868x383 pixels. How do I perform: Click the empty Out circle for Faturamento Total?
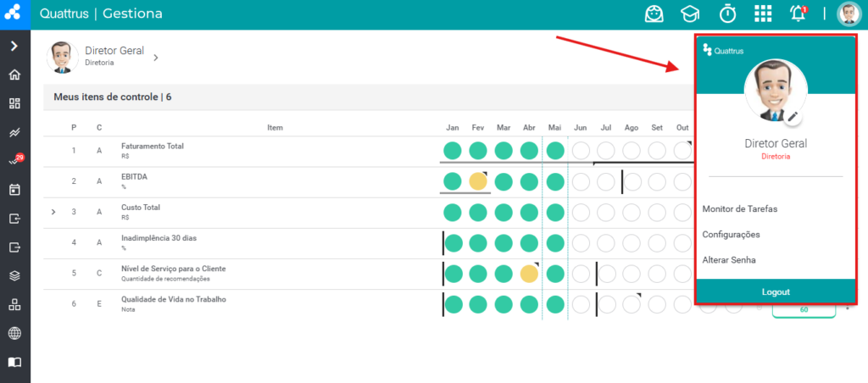(682, 151)
